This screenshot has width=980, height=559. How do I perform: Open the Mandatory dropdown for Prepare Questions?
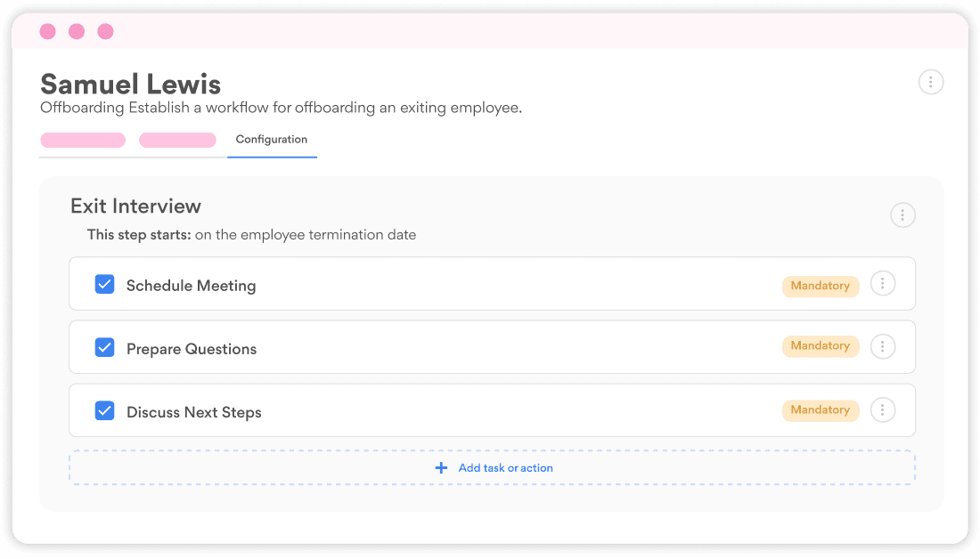[x=820, y=346]
